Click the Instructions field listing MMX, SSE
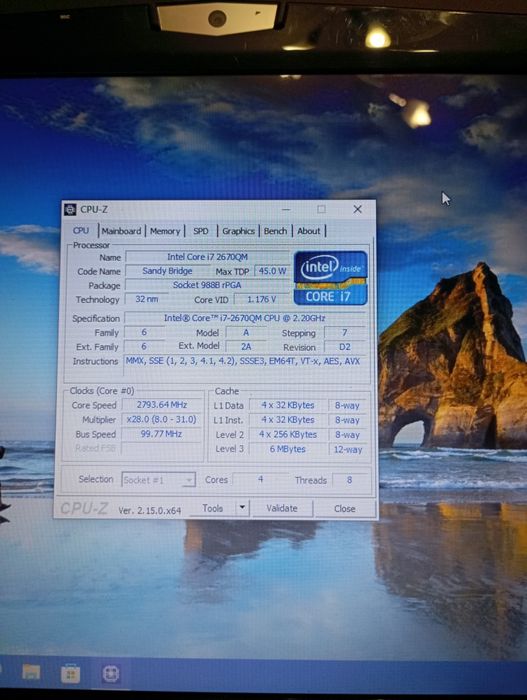The image size is (527, 700). coord(245,366)
